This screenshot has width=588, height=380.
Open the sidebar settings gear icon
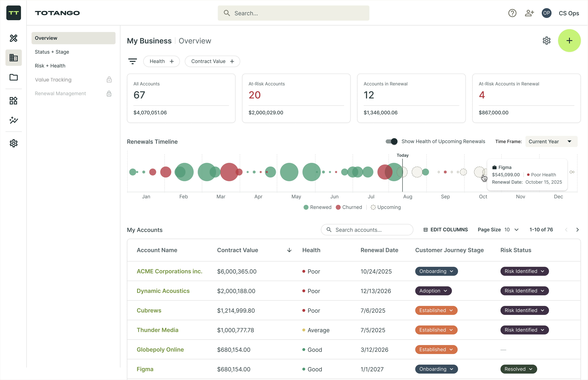14,143
